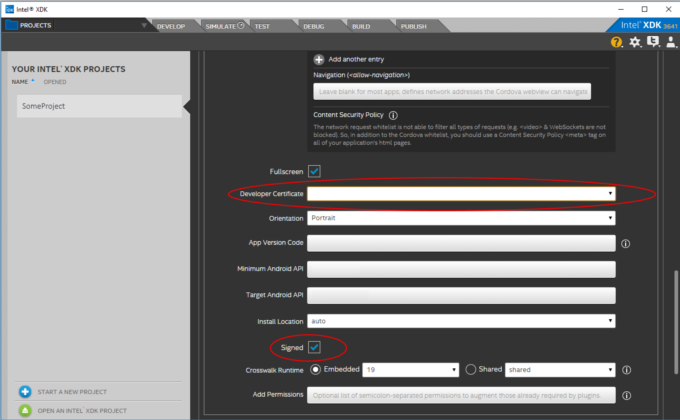Switch to the Simulate tab
Screen dimensions: 680x420
(225, 26)
